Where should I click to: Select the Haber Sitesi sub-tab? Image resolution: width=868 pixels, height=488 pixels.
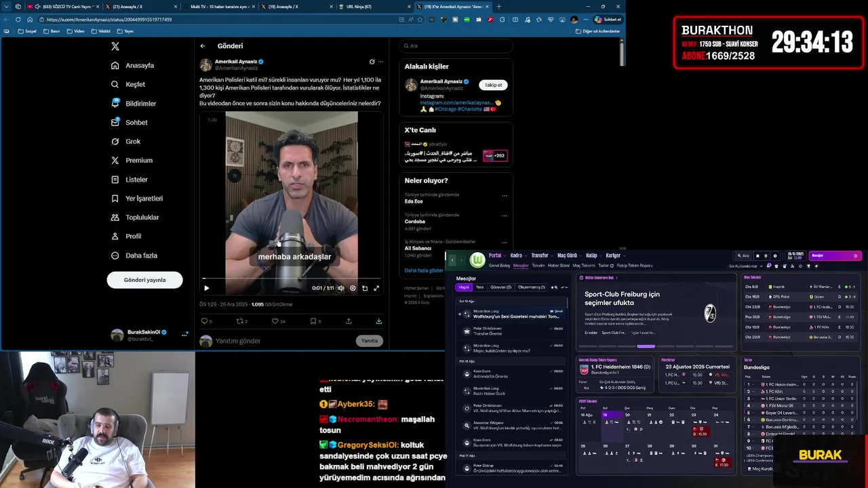click(x=559, y=266)
